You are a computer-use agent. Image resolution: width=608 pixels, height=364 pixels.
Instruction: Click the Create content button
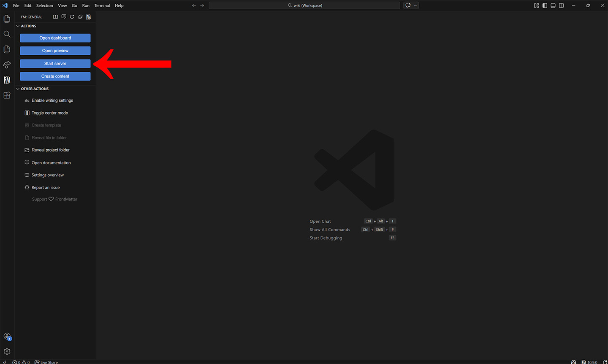(x=55, y=76)
